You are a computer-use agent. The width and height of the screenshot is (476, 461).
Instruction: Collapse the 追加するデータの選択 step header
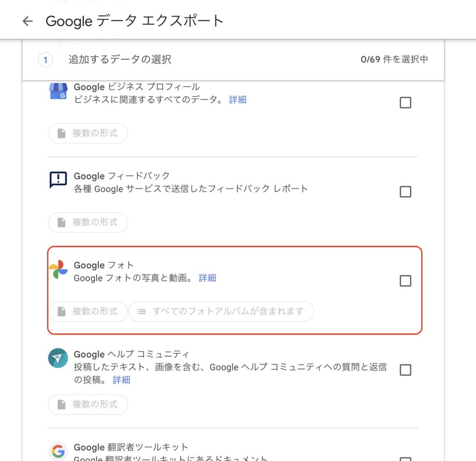point(233,60)
